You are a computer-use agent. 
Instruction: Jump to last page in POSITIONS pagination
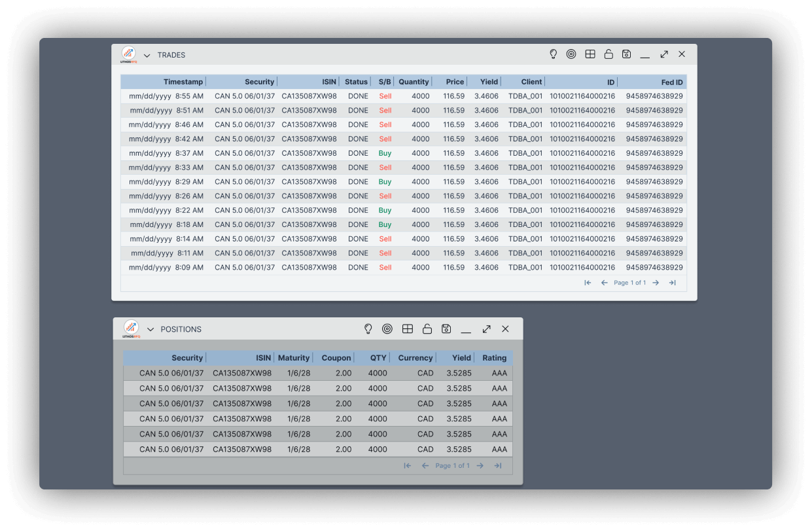[497, 465]
